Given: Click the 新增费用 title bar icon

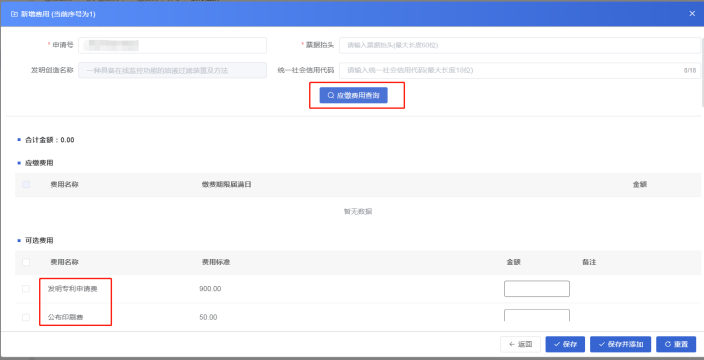Looking at the screenshot, I should [13, 14].
